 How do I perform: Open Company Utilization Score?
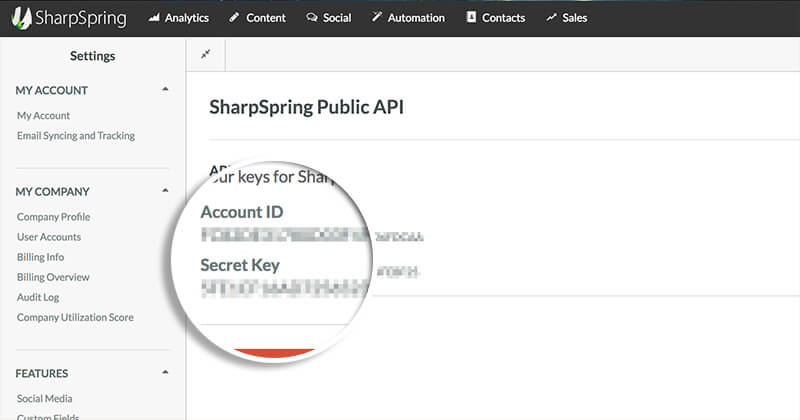click(76, 317)
